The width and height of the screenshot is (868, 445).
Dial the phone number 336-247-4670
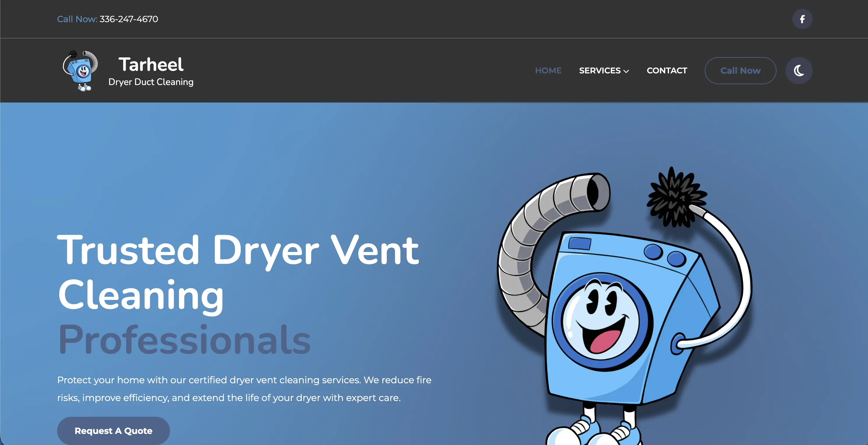point(129,19)
